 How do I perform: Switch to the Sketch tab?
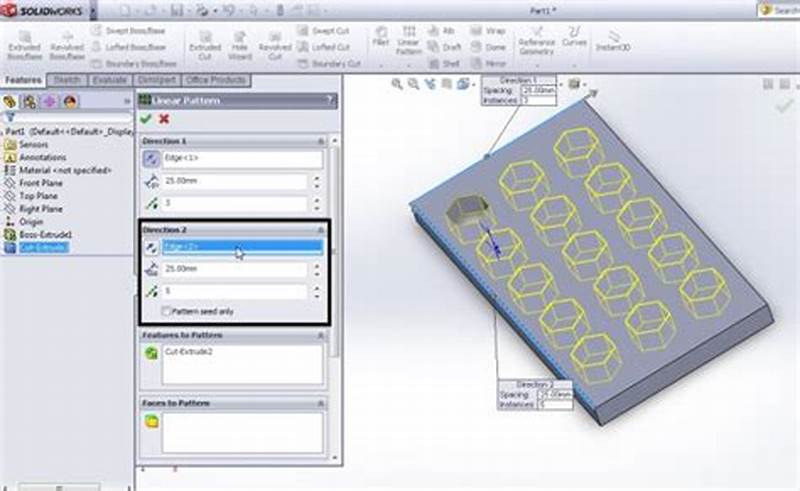[x=67, y=80]
